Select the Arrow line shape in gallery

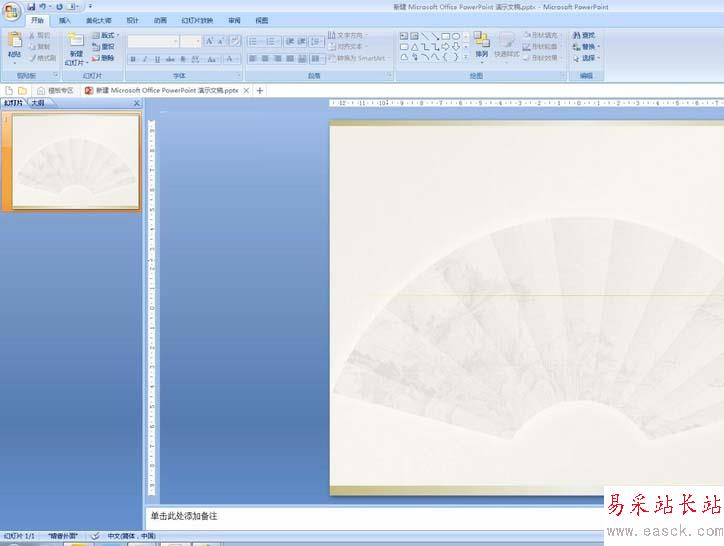tap(435, 36)
